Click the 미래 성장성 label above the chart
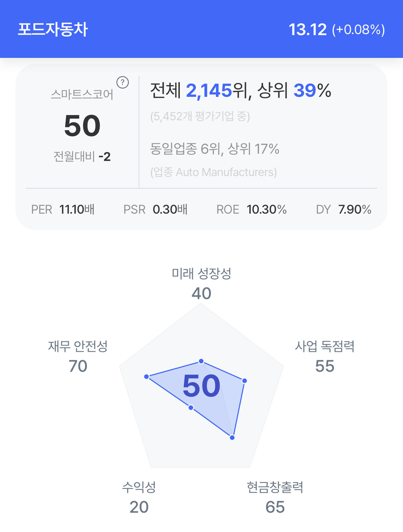Image resolution: width=403 pixels, height=532 pixels. (201, 273)
